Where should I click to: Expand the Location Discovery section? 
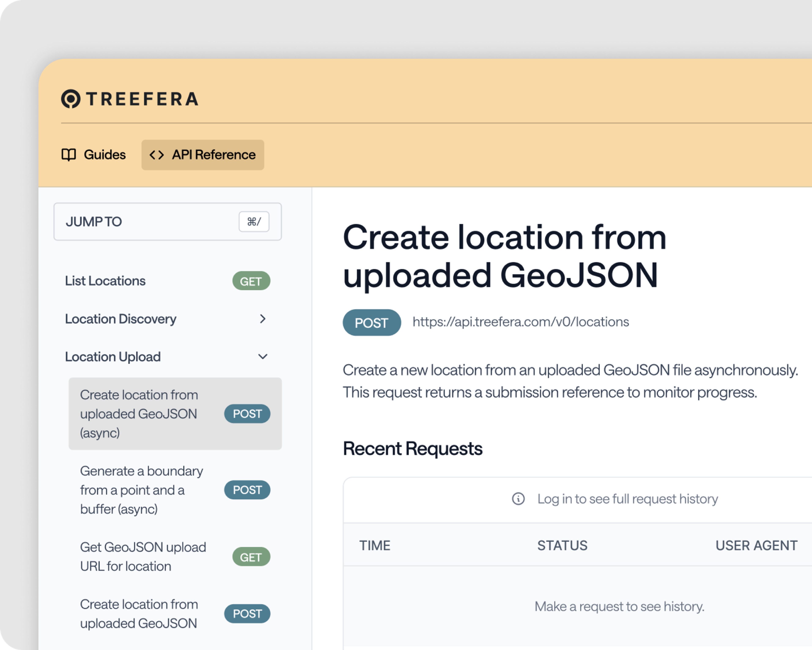[262, 319]
